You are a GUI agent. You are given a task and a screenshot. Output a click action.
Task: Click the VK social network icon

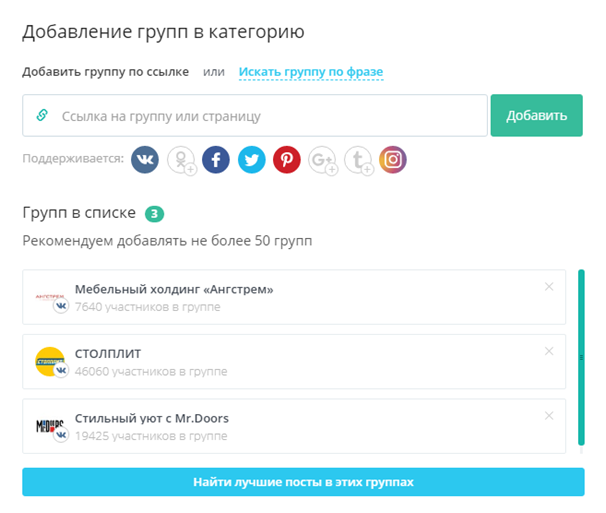145,160
